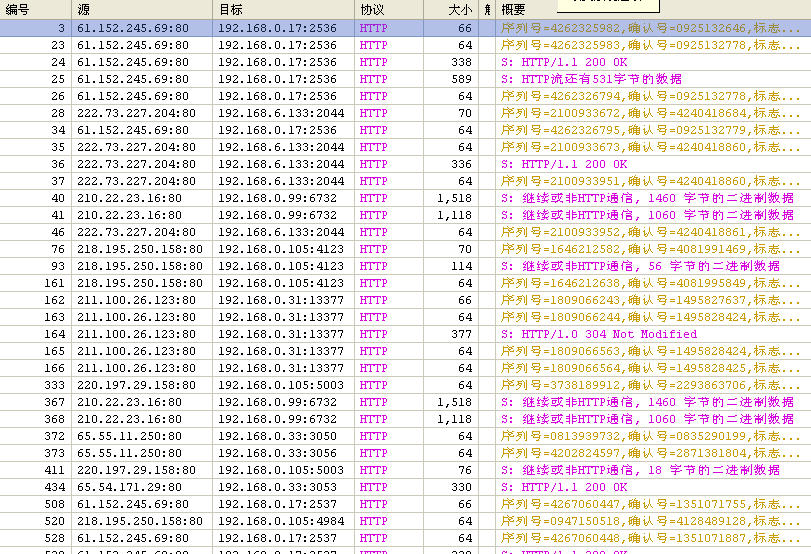Select packet 24 with 338 byte size
This screenshot has width=811, height=554.
[x=300, y=63]
